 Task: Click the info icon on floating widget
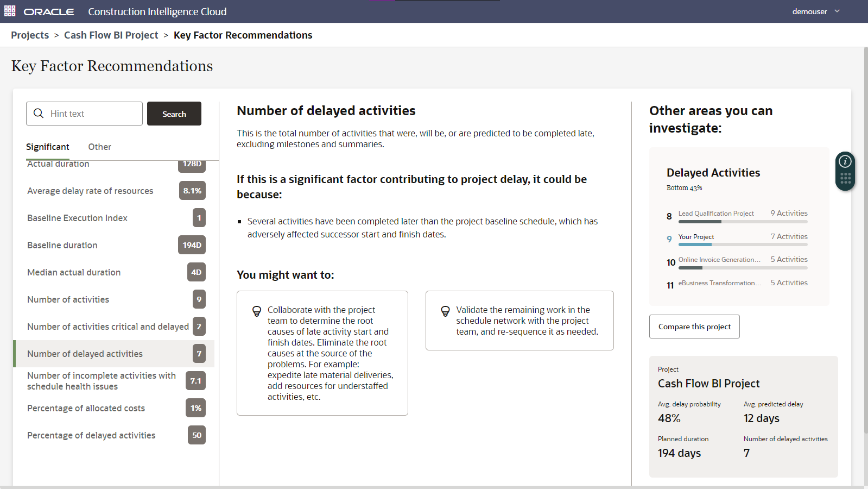(x=845, y=161)
